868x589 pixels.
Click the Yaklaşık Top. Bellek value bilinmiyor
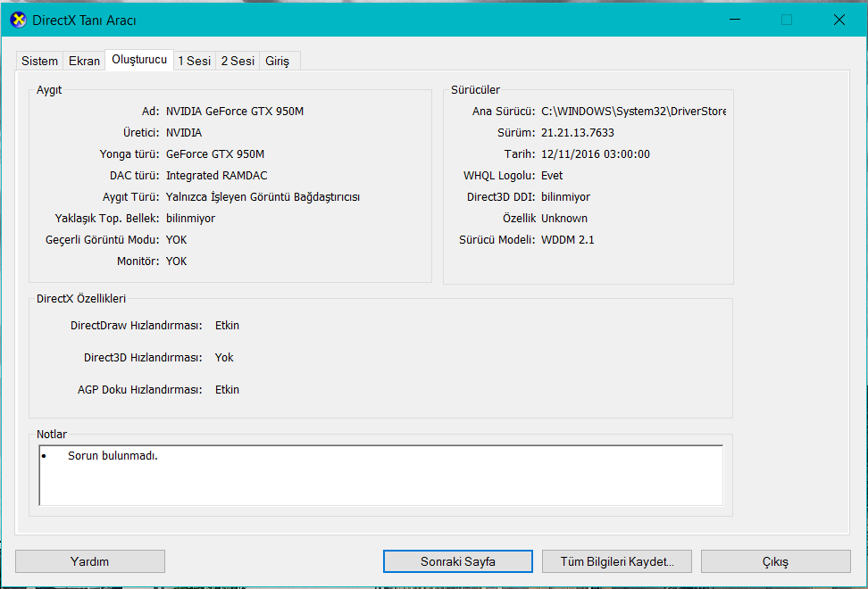(x=190, y=219)
